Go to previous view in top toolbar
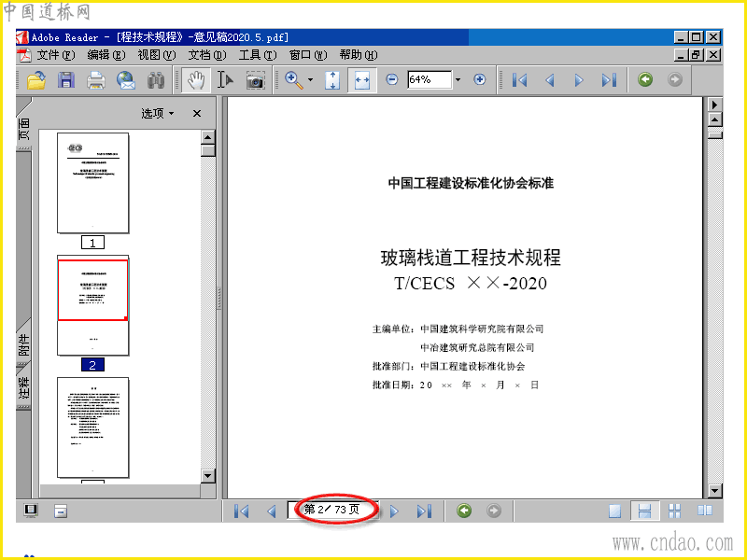Image resolution: width=747 pixels, height=560 pixels. [x=645, y=79]
